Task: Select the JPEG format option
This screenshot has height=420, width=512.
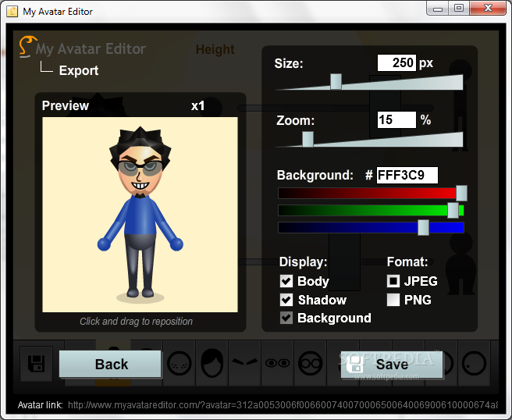Action: click(x=393, y=281)
